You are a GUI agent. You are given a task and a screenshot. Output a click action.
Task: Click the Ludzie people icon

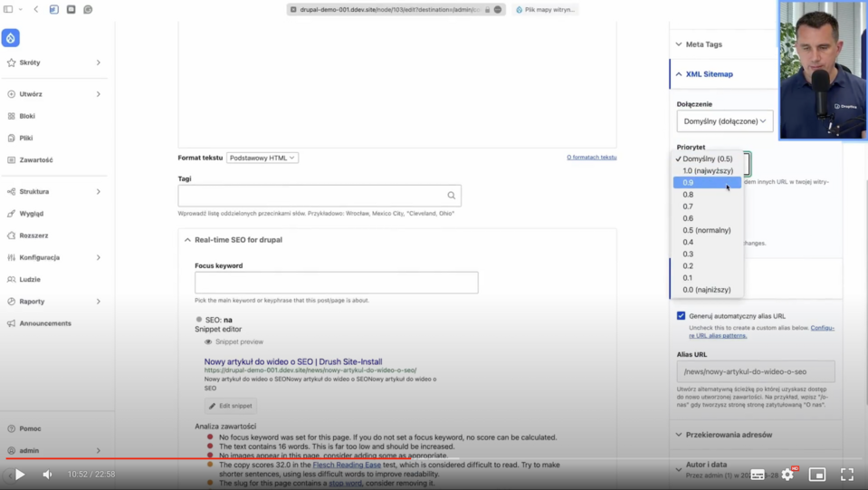(x=11, y=280)
